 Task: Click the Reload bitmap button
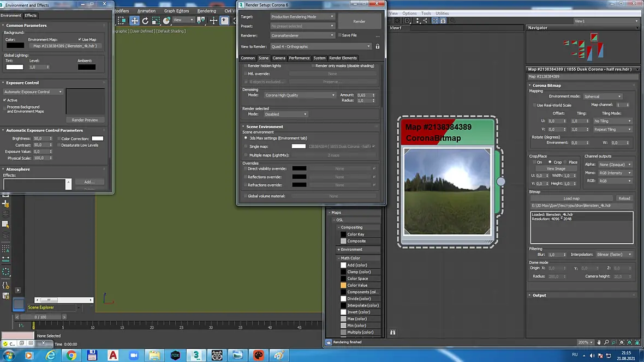point(624,198)
